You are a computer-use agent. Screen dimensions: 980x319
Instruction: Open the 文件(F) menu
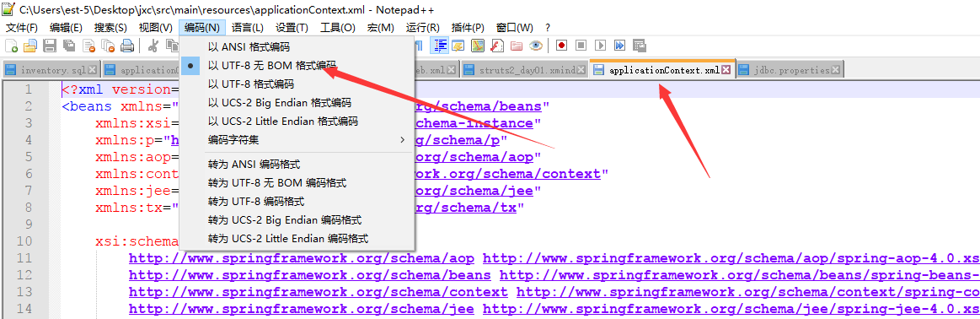(x=22, y=28)
